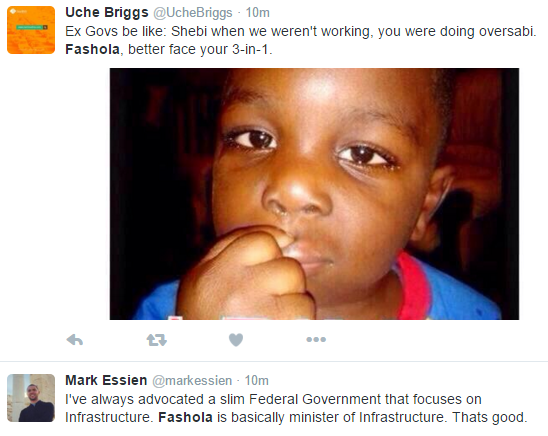The height and width of the screenshot is (436, 548).
Task: Open Uche Briggs display name link
Action: [107, 13]
